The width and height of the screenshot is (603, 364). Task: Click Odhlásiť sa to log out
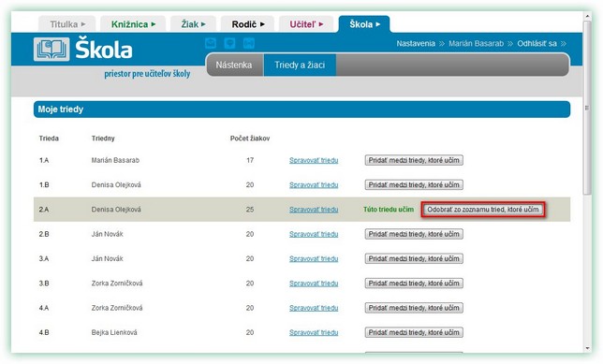pos(537,43)
